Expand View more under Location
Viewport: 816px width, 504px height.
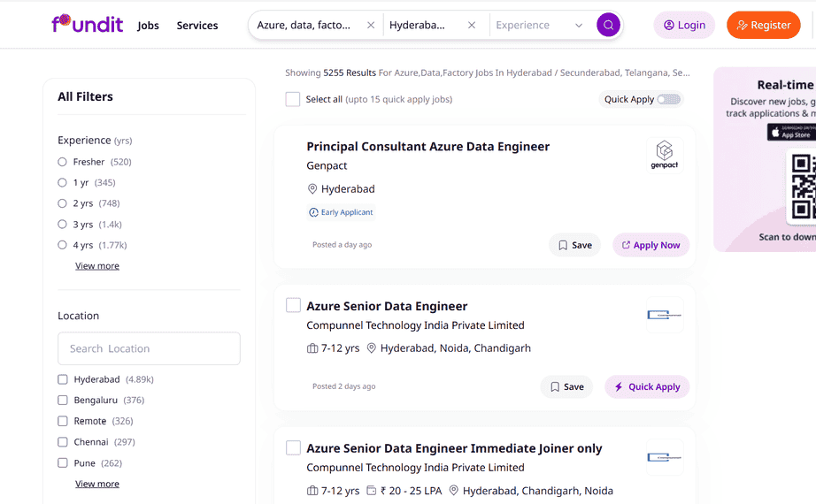(x=97, y=484)
